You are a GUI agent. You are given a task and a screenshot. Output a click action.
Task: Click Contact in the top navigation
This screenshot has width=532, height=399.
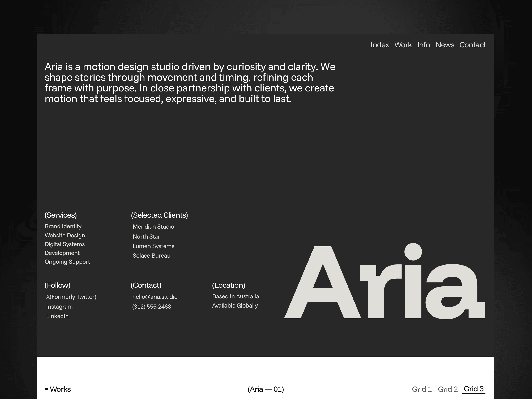[473, 45]
